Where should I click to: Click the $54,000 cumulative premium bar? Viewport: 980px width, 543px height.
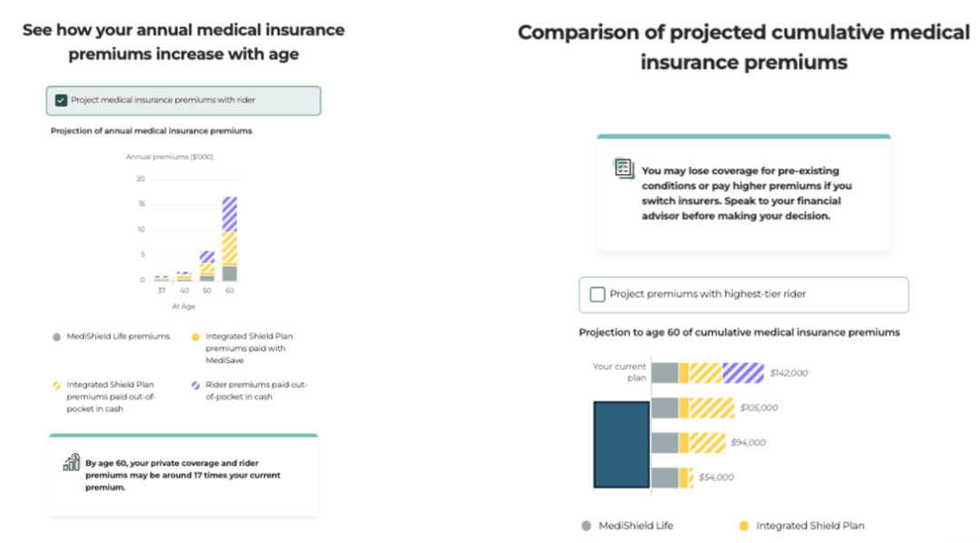pos(672,478)
